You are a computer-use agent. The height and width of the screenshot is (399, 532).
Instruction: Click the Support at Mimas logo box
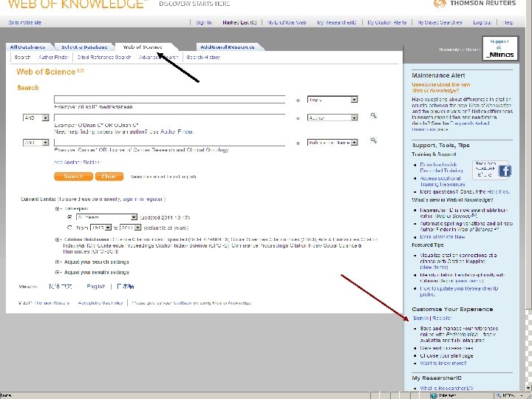coord(499,49)
